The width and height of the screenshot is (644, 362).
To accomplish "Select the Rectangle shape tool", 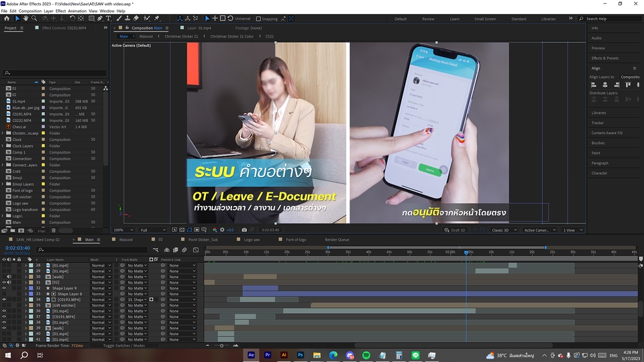I will [92, 19].
